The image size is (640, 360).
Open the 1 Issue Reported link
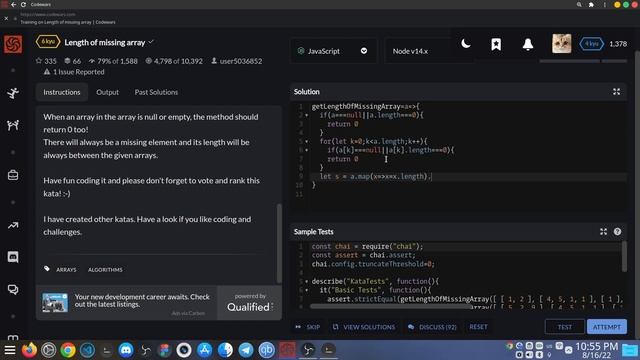pos(74,72)
